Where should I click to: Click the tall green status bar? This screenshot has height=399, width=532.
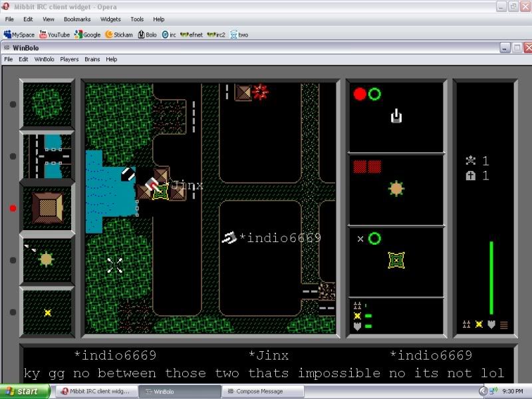(x=491, y=277)
